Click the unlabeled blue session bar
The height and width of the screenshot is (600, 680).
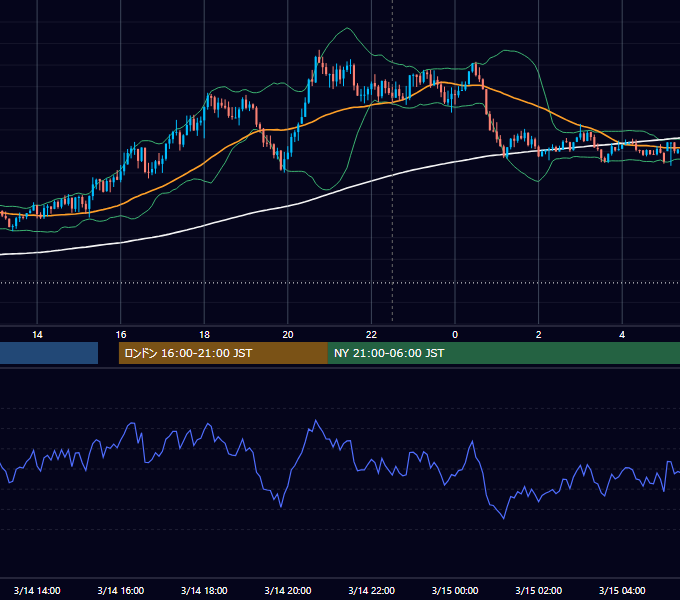49,353
